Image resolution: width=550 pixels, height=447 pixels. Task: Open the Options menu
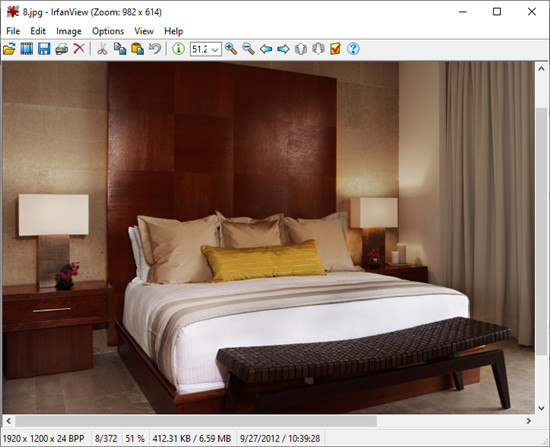108,31
